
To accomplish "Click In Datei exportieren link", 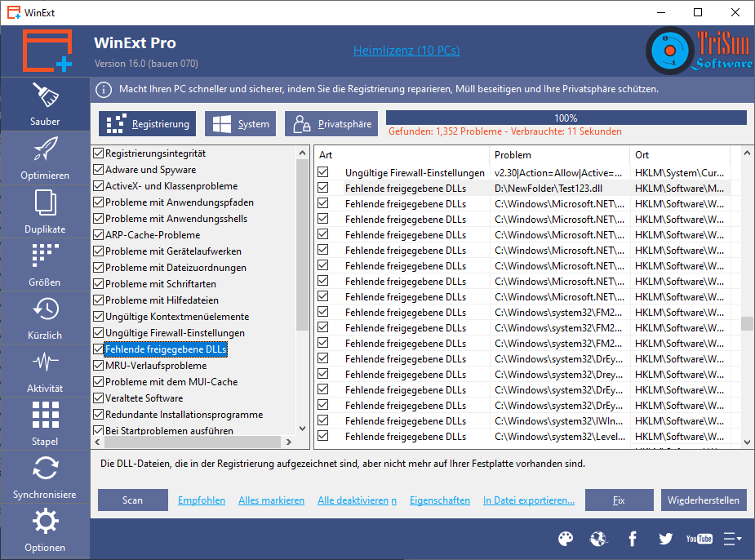I will pyautogui.click(x=529, y=500).
